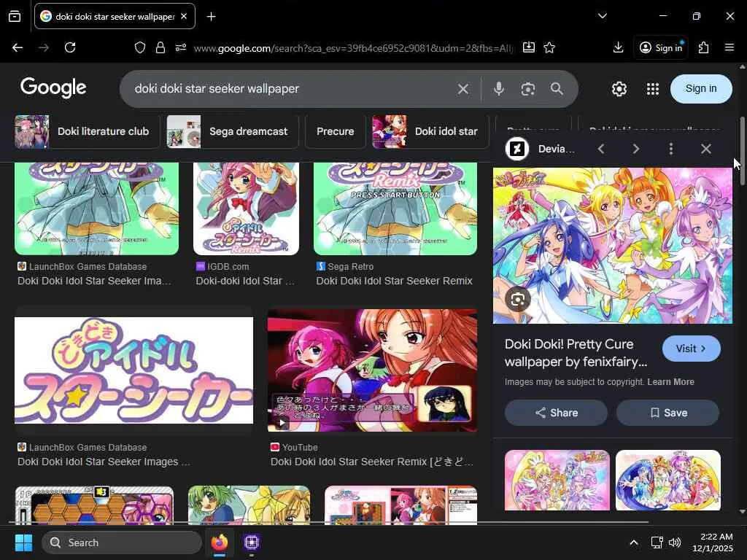
Task: Select the Precure filter chip
Action: [335, 131]
